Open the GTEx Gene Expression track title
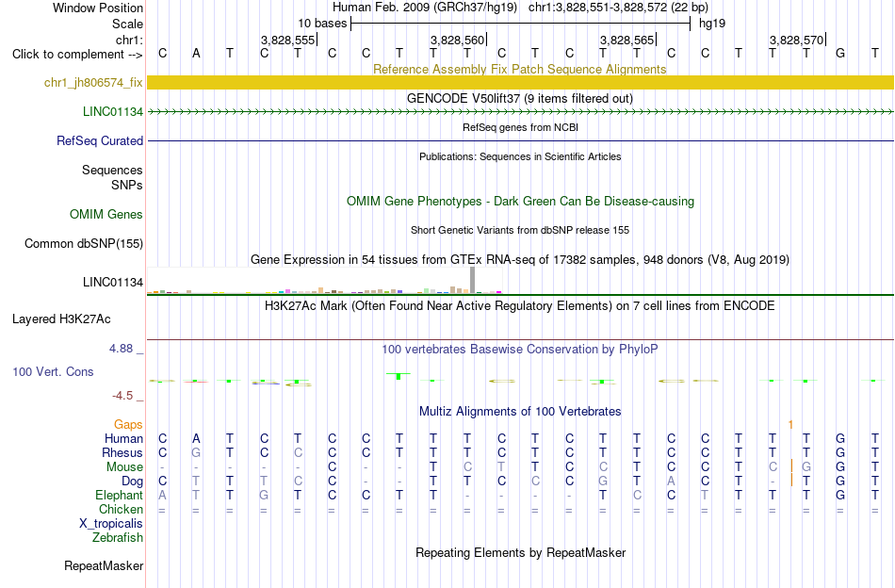The width and height of the screenshot is (895, 588). click(x=520, y=260)
